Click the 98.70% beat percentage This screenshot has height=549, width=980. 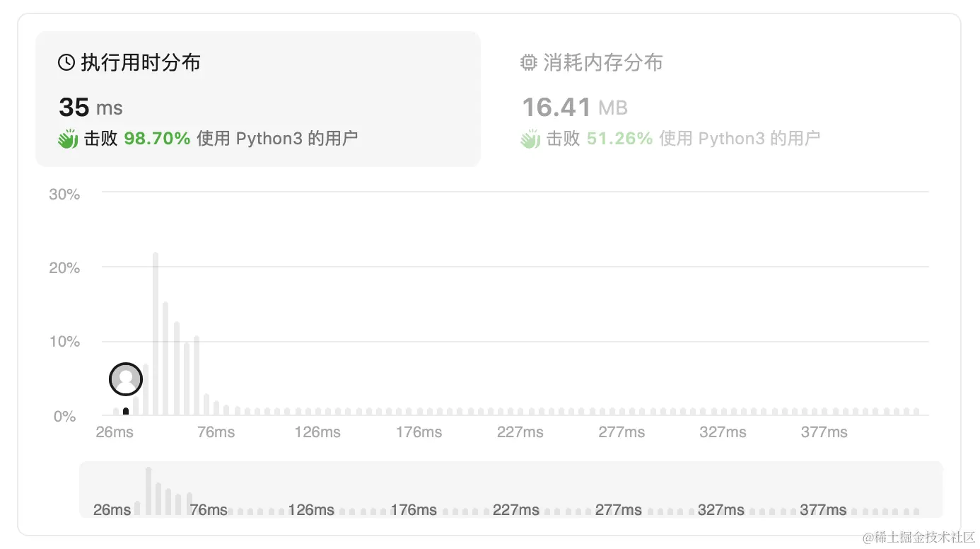(x=157, y=139)
